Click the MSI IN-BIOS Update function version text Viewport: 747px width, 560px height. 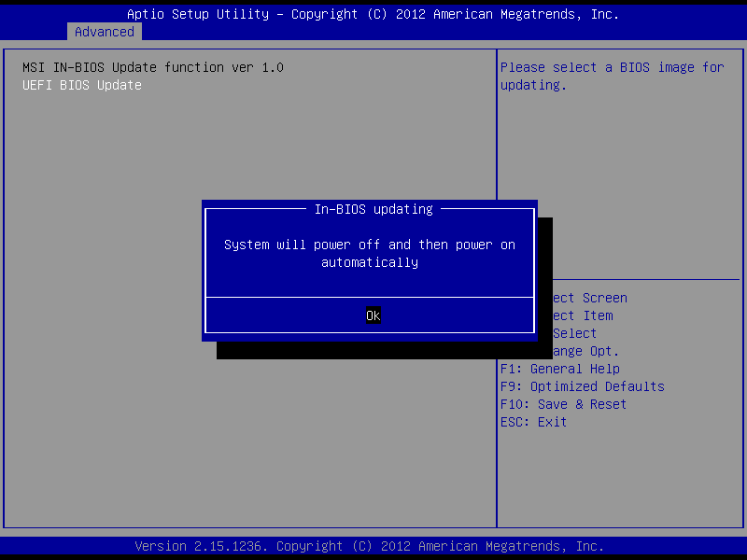(153, 67)
